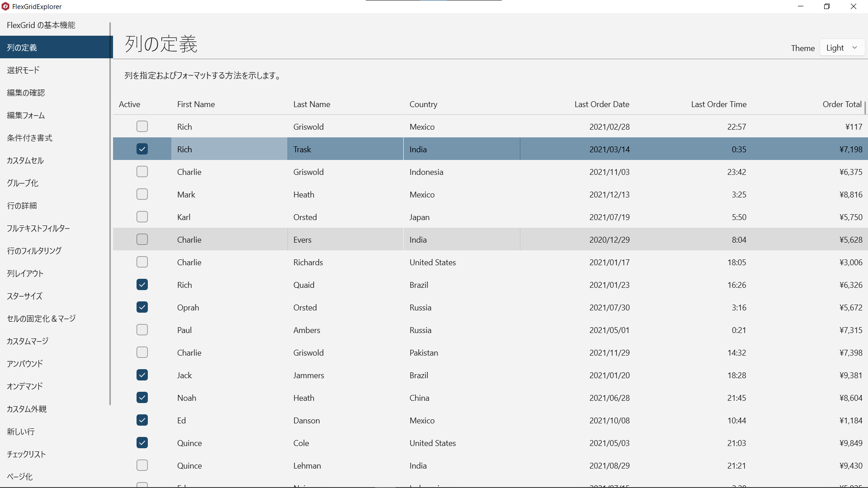The image size is (868, 488).
Task: Click the sidebar vertical scrollbar
Action: tap(110, 213)
